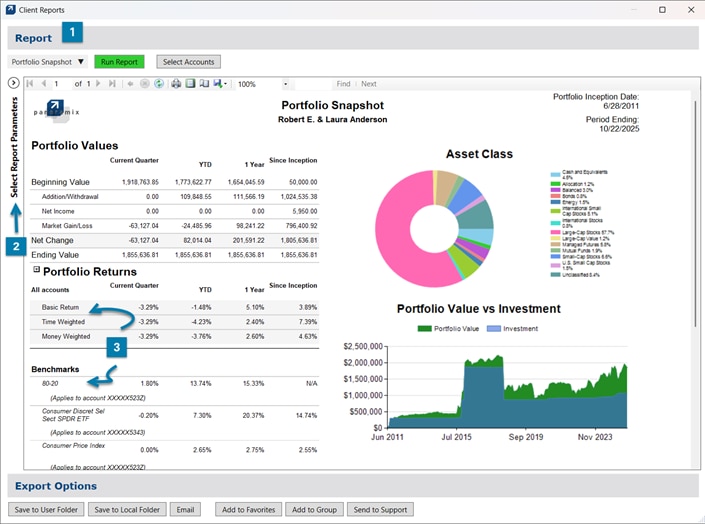The width and height of the screenshot is (705, 524).
Task: Click Save to User Folder
Action: [x=44, y=510]
